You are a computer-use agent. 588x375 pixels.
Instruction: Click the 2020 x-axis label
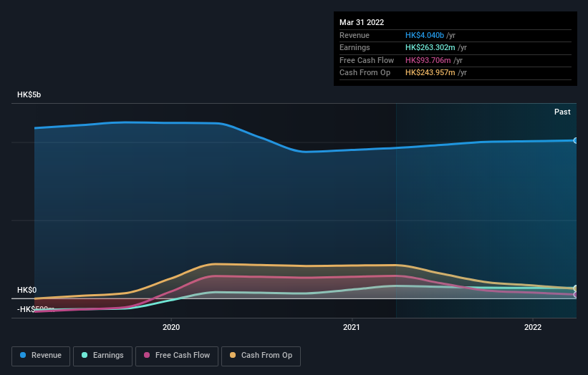coord(171,327)
